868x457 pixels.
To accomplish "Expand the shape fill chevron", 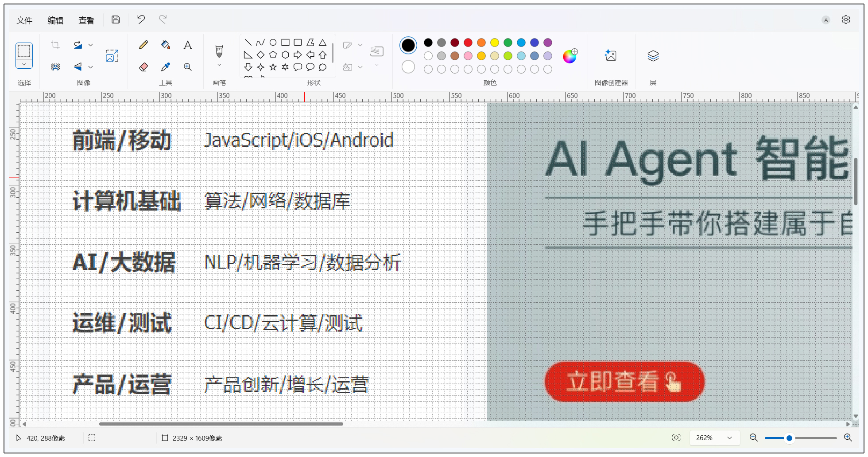I will click(x=360, y=67).
